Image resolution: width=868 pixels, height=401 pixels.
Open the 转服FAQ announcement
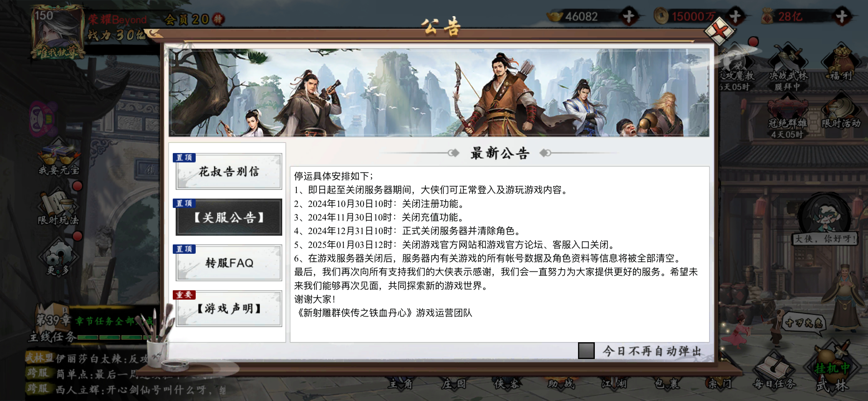click(x=229, y=263)
